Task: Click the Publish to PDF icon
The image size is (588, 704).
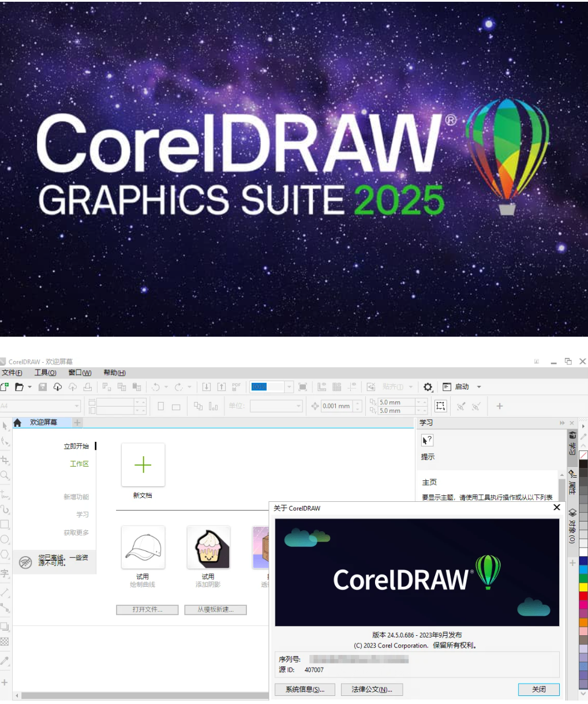Action: pos(237,387)
